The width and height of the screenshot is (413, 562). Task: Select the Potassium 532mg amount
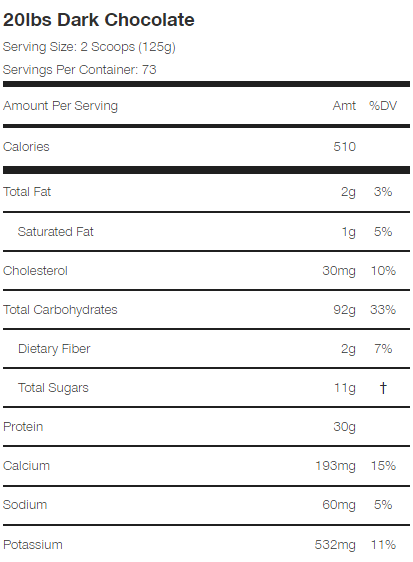click(x=335, y=545)
